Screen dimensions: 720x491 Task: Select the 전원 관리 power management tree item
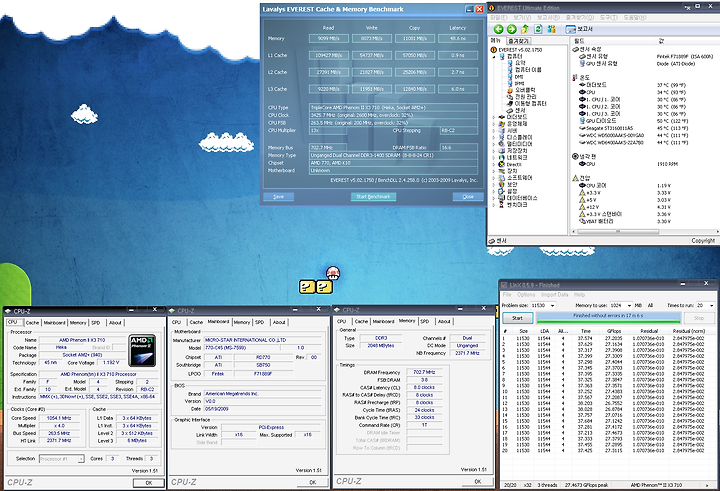[522, 97]
